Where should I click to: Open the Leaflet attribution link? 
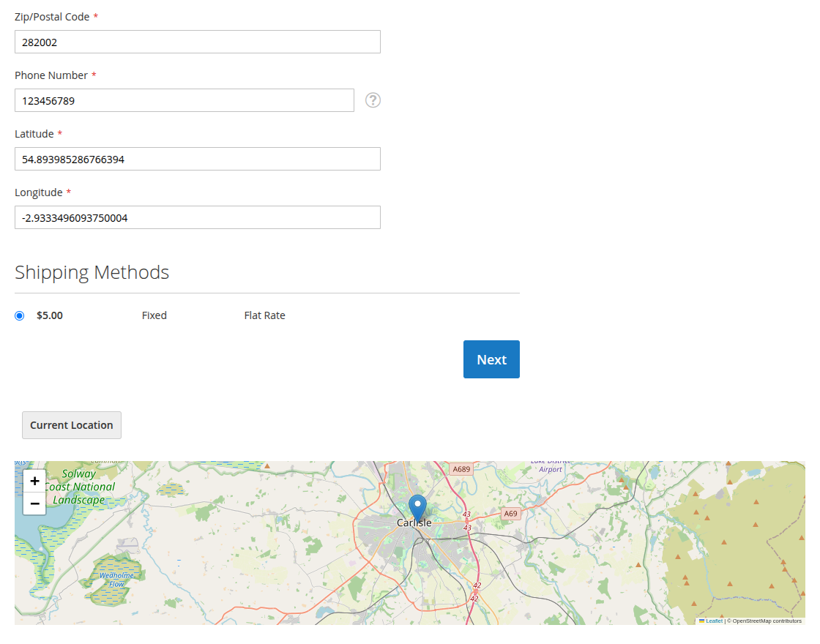click(714, 621)
